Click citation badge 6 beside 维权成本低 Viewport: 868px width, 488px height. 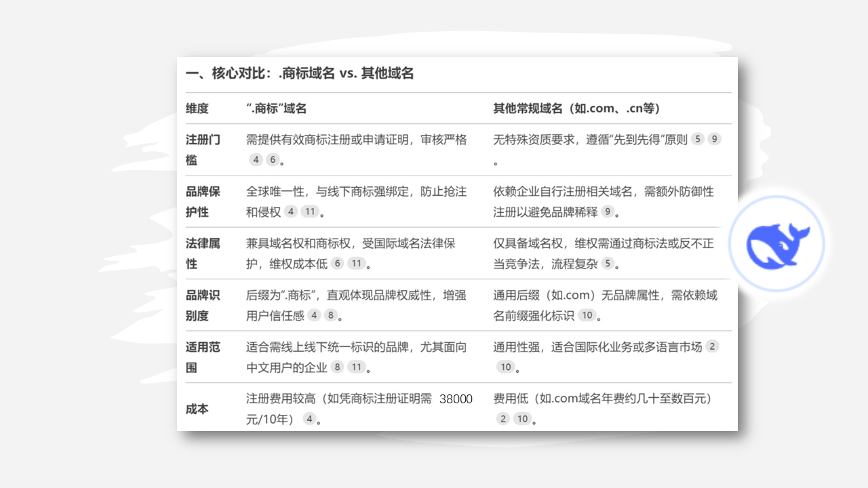tap(337, 264)
